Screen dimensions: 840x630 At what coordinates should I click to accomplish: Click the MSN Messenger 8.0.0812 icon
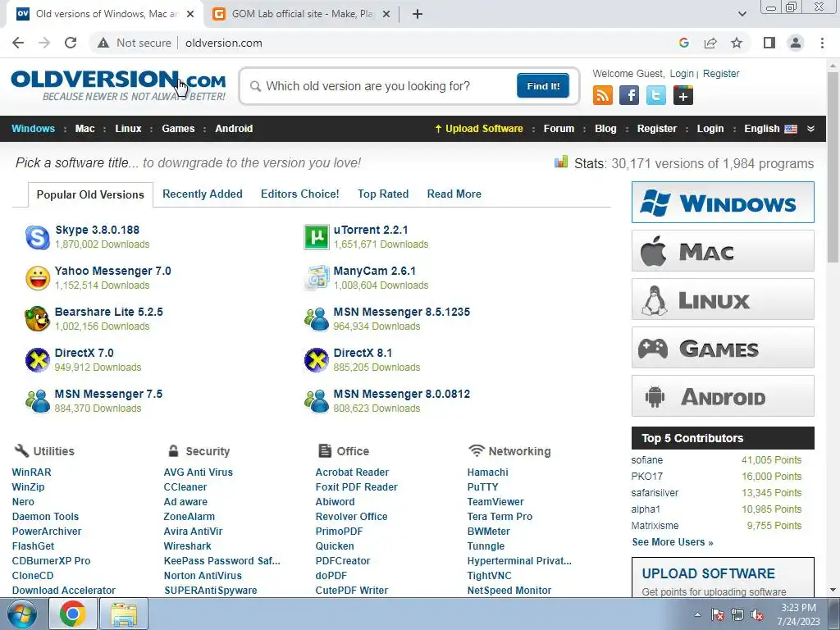point(316,400)
